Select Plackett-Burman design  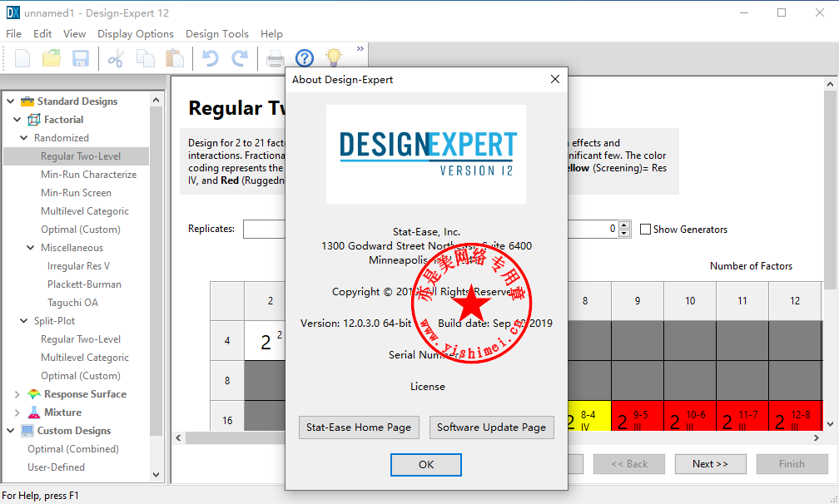(x=85, y=284)
